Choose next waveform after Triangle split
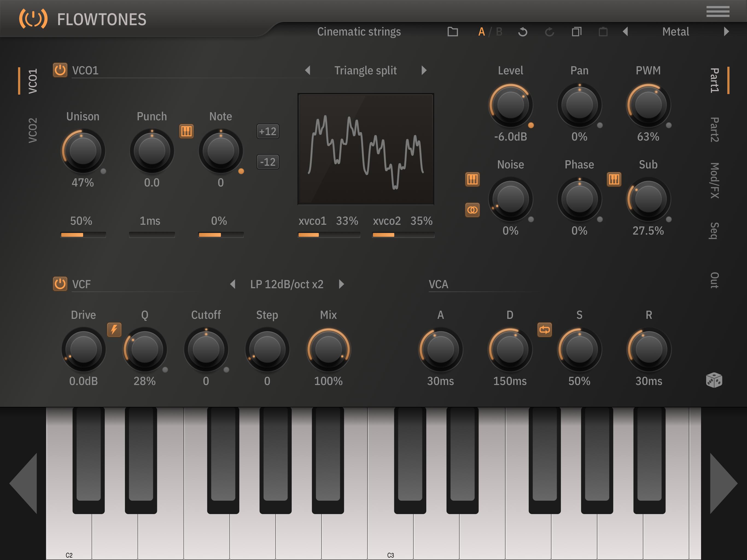 424,70
